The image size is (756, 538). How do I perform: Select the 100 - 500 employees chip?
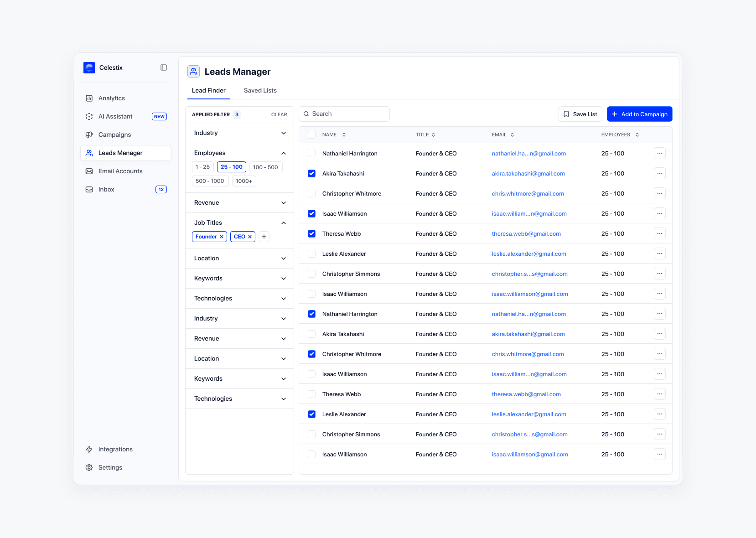[x=266, y=167]
